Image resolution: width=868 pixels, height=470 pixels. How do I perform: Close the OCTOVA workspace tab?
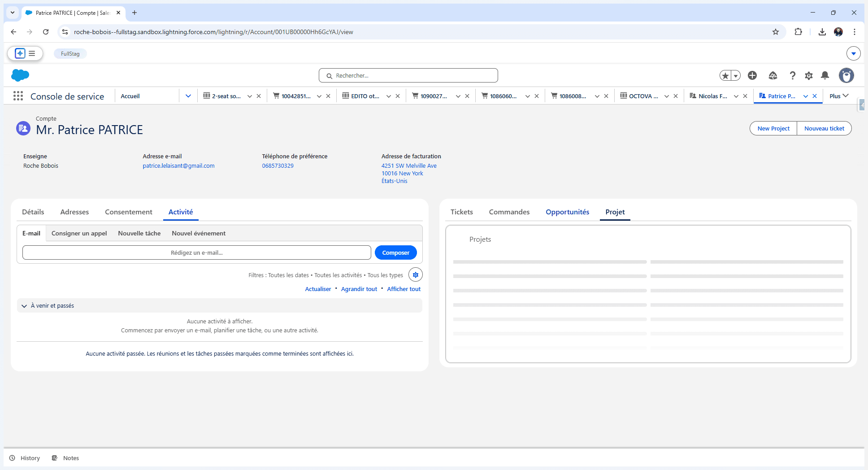coord(676,96)
